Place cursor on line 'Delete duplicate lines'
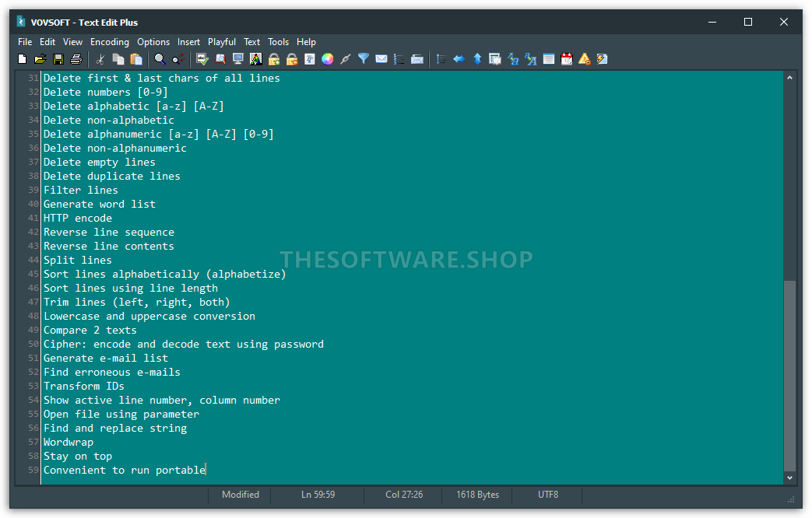Image resolution: width=812 pixels, height=518 pixels. tap(112, 176)
